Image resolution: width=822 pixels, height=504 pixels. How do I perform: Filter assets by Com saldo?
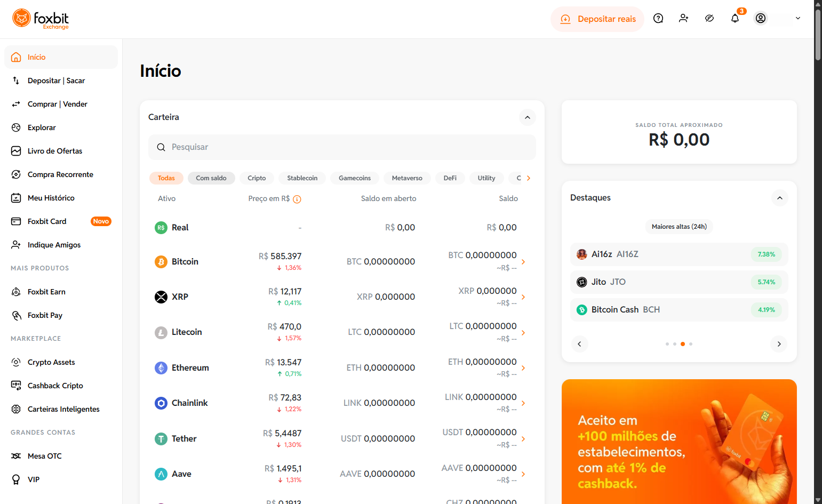[x=211, y=178]
